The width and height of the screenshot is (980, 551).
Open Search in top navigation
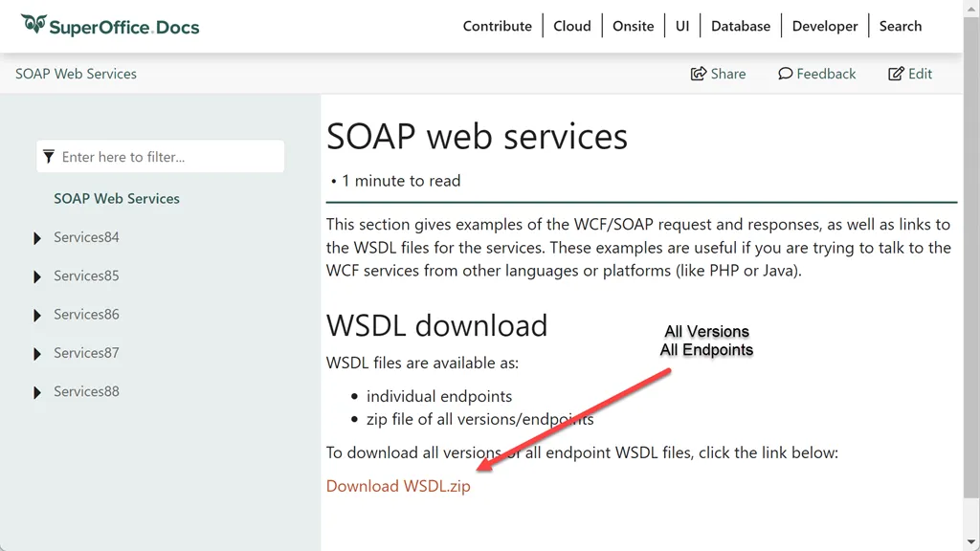(x=900, y=26)
